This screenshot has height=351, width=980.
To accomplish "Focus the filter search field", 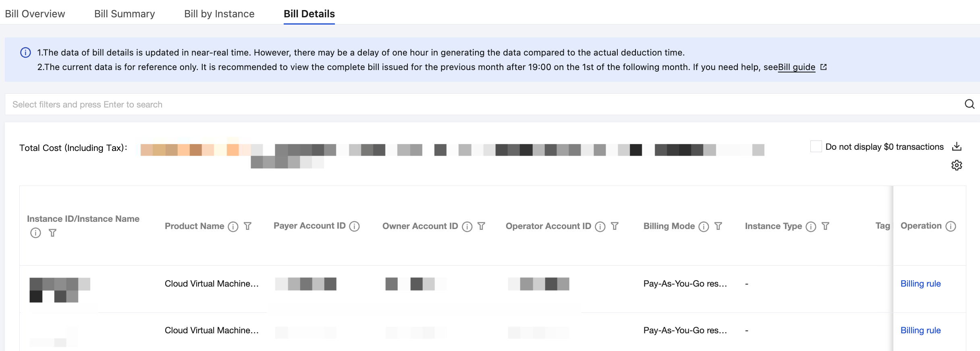I will point(484,104).
